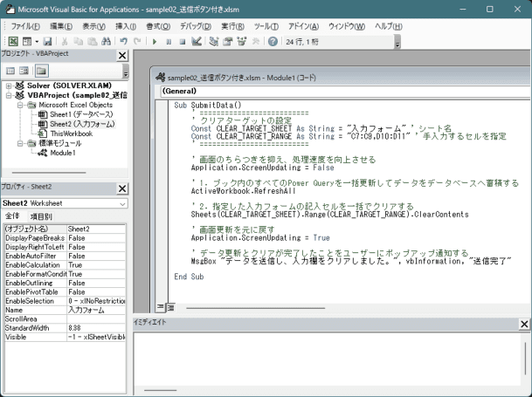Click the View Microsoft Excel toolbar icon

(13, 41)
